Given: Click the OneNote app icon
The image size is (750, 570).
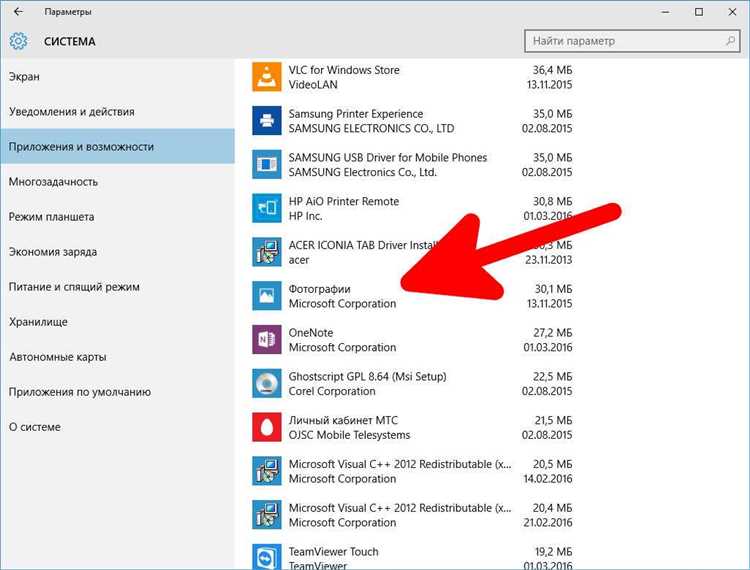Looking at the screenshot, I should 266,340.
